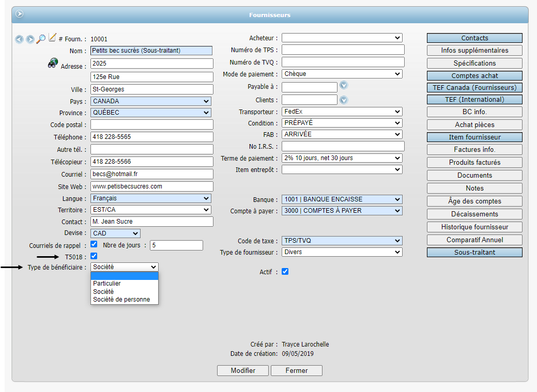Choose Société de personne in the open list
Image resolution: width=537 pixels, height=392 pixels.
(121, 300)
